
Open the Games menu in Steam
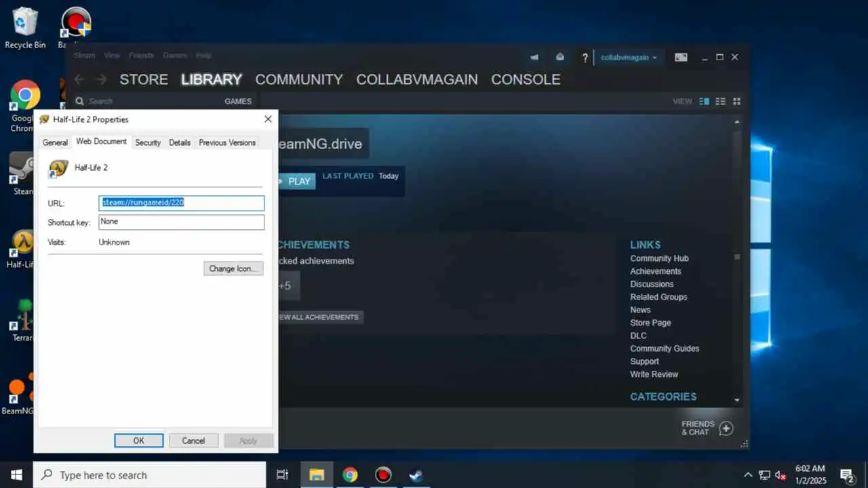(175, 56)
